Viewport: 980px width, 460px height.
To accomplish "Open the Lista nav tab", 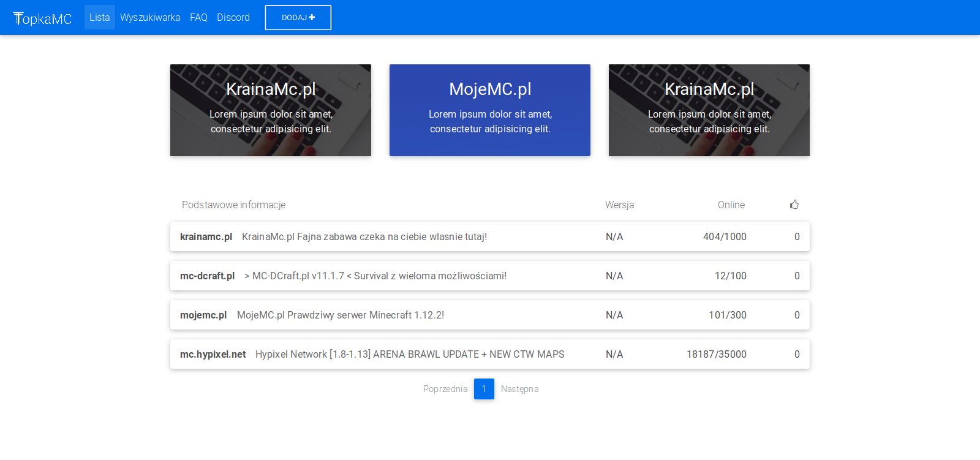I will pyautogui.click(x=99, y=17).
